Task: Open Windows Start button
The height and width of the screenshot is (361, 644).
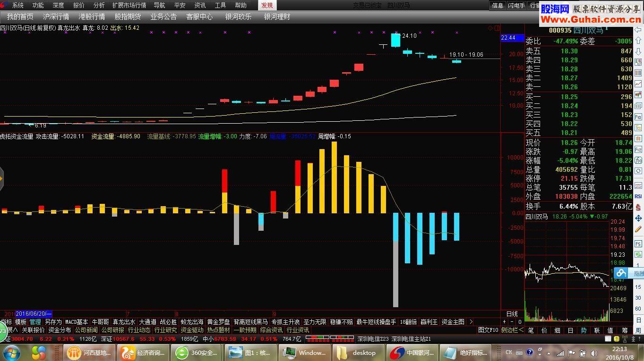Action: tap(11, 352)
